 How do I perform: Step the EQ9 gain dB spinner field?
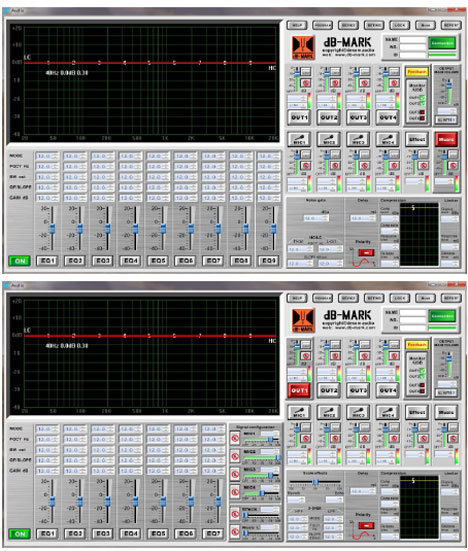point(269,198)
